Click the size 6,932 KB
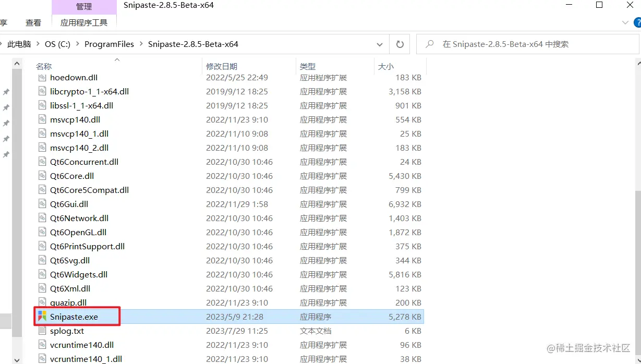This screenshot has height=364, width=641. (405, 204)
